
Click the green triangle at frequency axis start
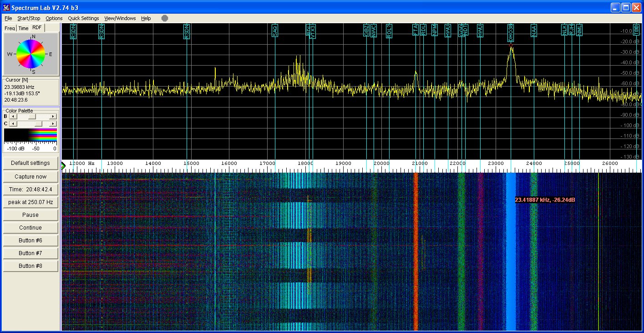(x=64, y=166)
